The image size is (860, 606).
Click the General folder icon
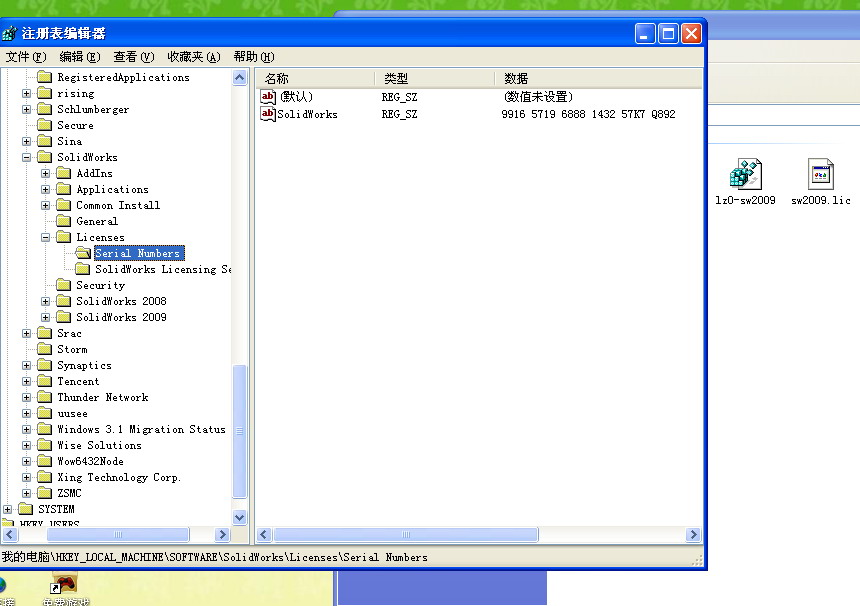pyautogui.click(x=64, y=221)
